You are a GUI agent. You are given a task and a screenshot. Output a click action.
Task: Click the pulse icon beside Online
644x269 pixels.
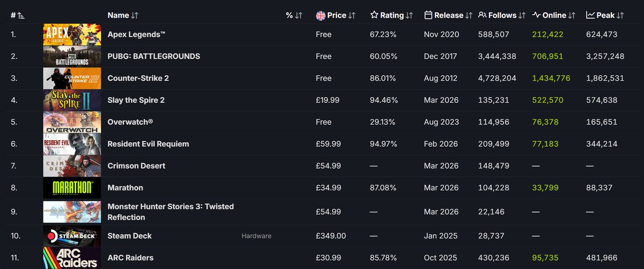point(536,16)
